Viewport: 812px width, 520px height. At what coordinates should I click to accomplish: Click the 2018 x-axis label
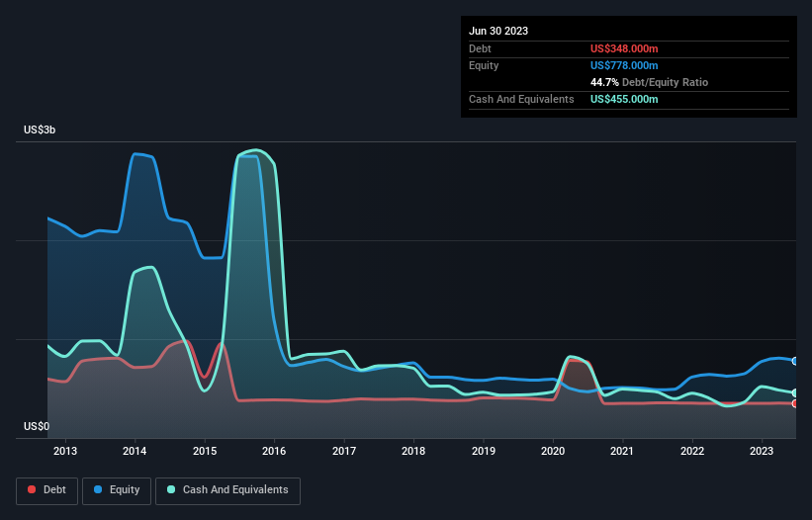(413, 451)
